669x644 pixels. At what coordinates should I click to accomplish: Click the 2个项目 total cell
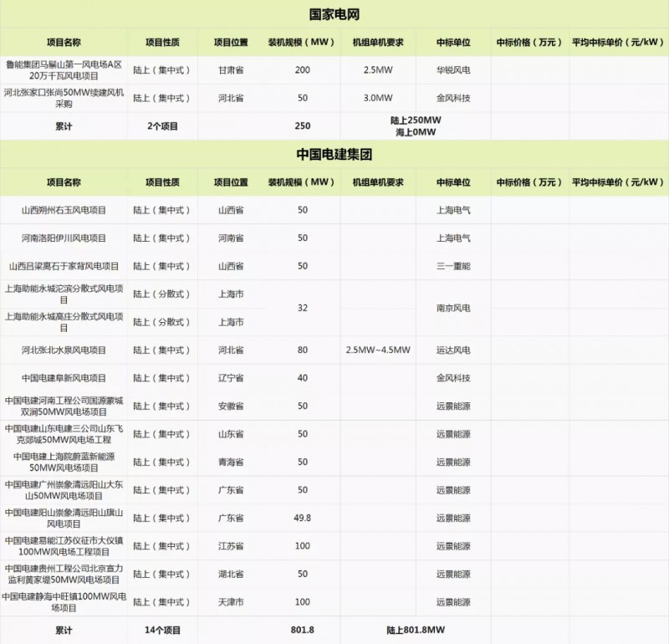tap(162, 126)
